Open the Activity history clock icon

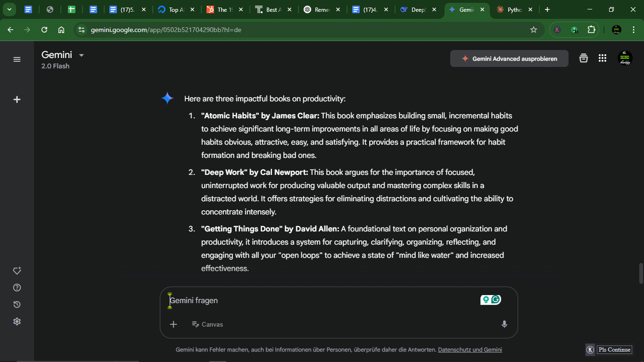pos(17,304)
